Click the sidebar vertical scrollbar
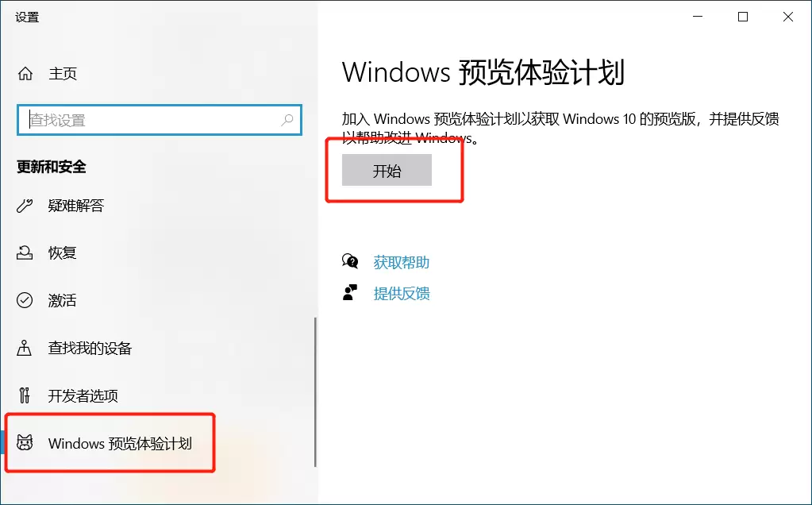812x505 pixels. pyautogui.click(x=315, y=392)
